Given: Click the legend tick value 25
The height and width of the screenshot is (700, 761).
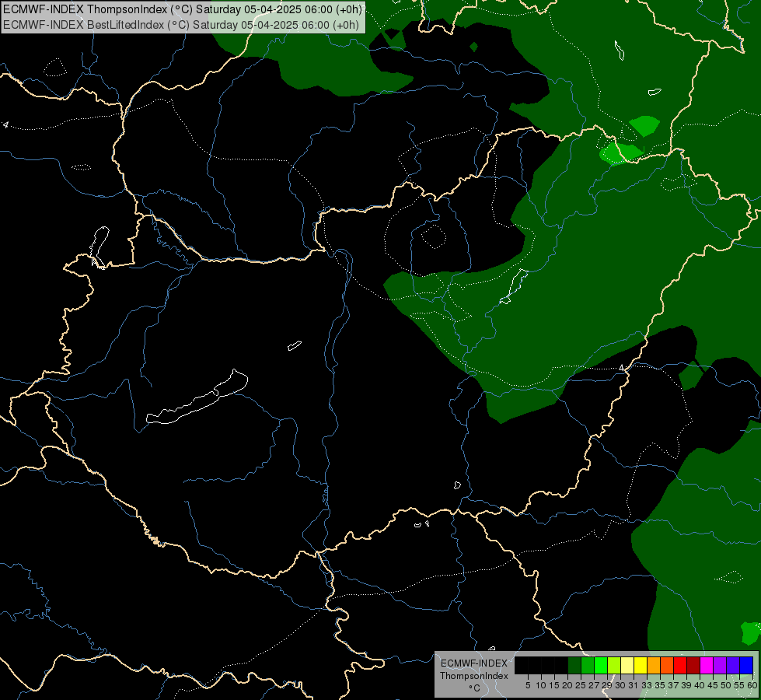Looking at the screenshot, I should click(581, 685).
